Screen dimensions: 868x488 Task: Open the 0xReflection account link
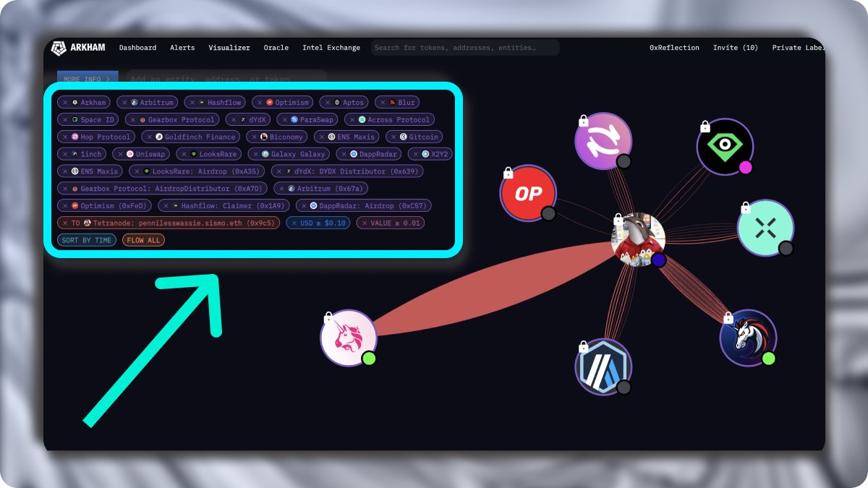pos(674,48)
